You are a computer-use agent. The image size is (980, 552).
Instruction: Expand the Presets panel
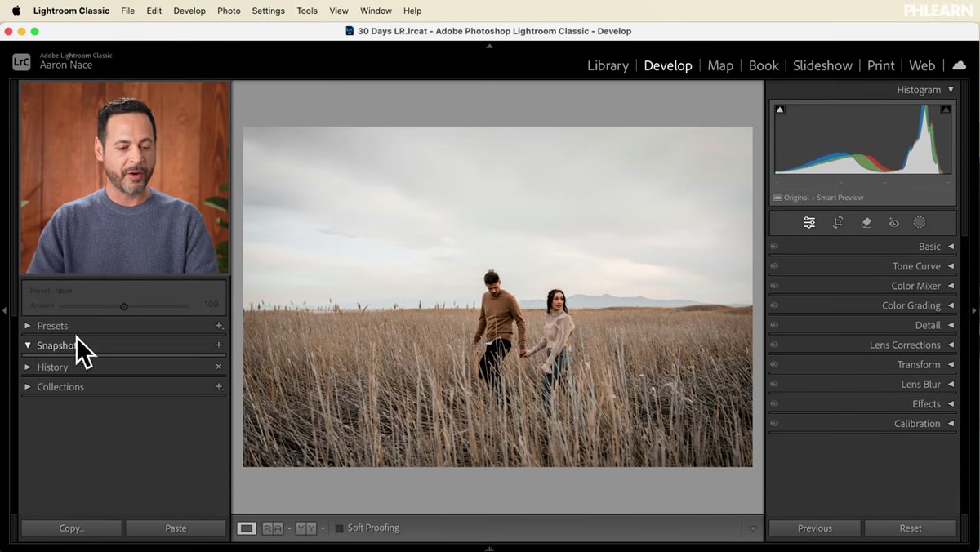click(x=28, y=326)
